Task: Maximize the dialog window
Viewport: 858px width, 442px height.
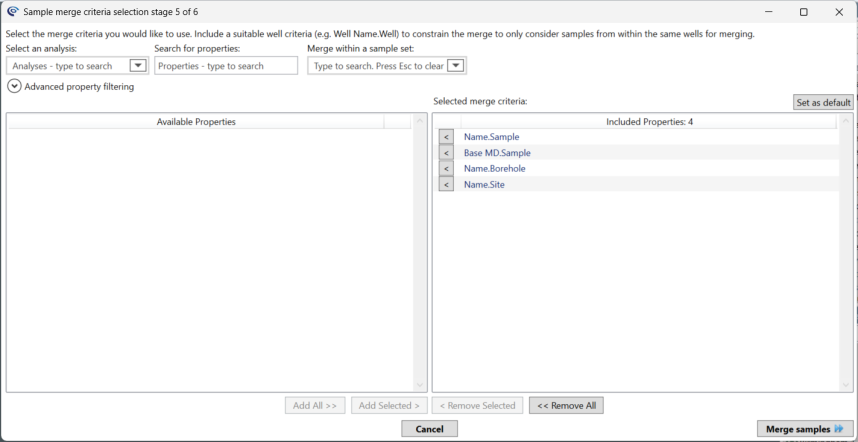Action: pyautogui.click(x=803, y=12)
